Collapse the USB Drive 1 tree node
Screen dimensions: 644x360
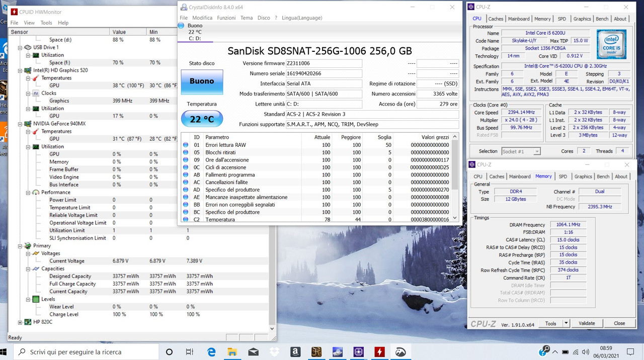20,47
